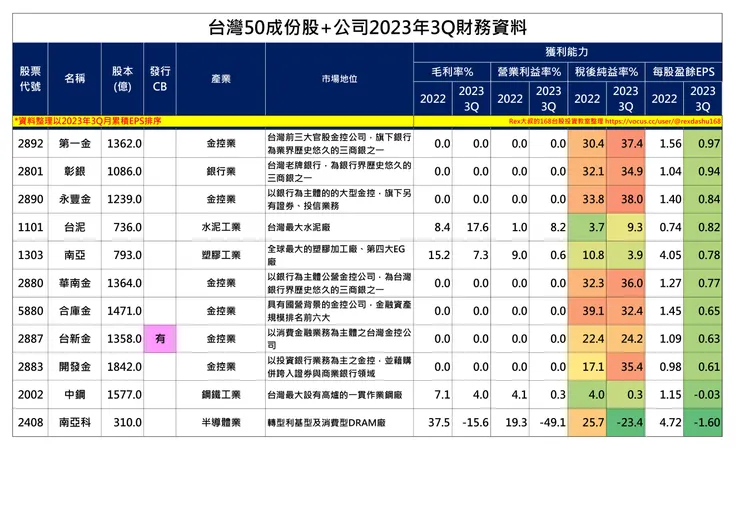Select the 合庫金 name cell
Image resolution: width=740 pixels, height=523 pixels.
[x=75, y=311]
